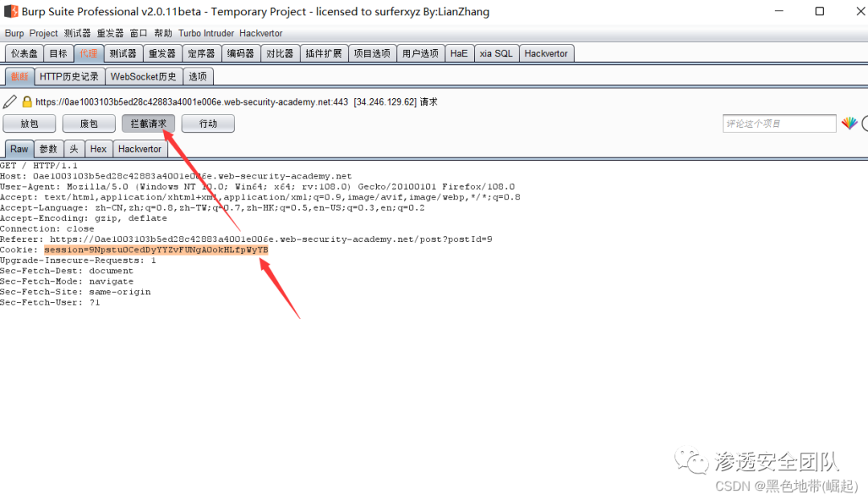Open the WebSocket历史 sub-tab
868x500 pixels.
143,76
